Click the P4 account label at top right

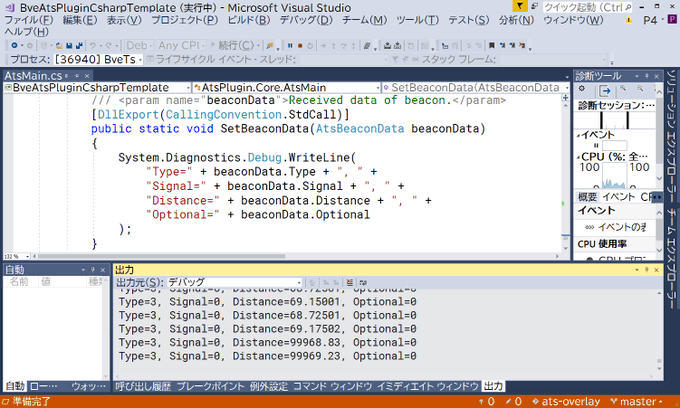[x=650, y=20]
